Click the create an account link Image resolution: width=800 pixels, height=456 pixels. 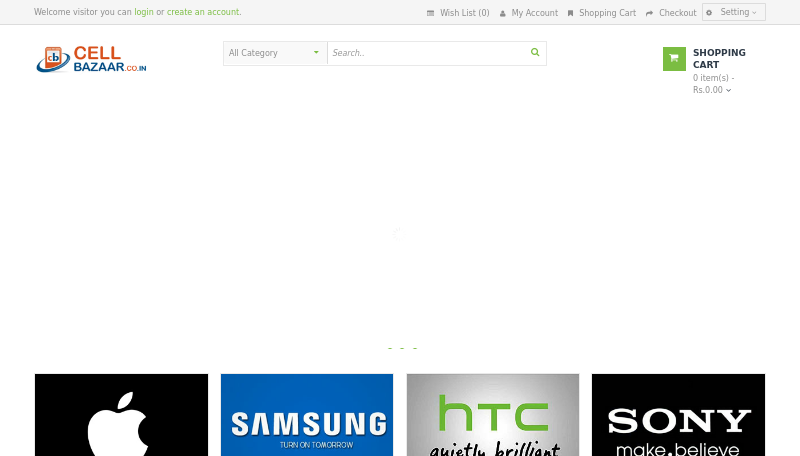(x=203, y=12)
